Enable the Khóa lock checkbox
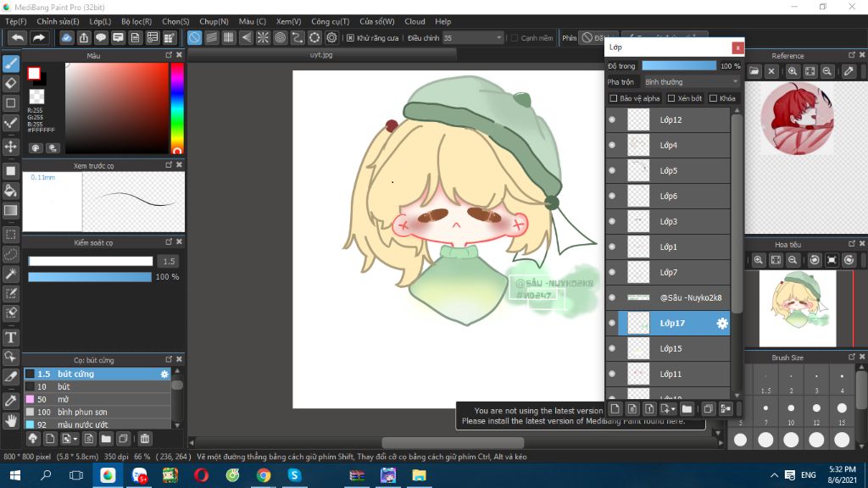 click(714, 98)
